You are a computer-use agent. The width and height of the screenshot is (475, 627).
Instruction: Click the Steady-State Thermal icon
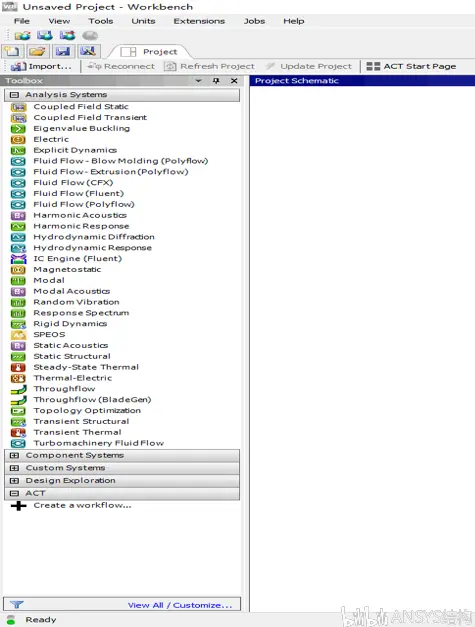[18, 367]
